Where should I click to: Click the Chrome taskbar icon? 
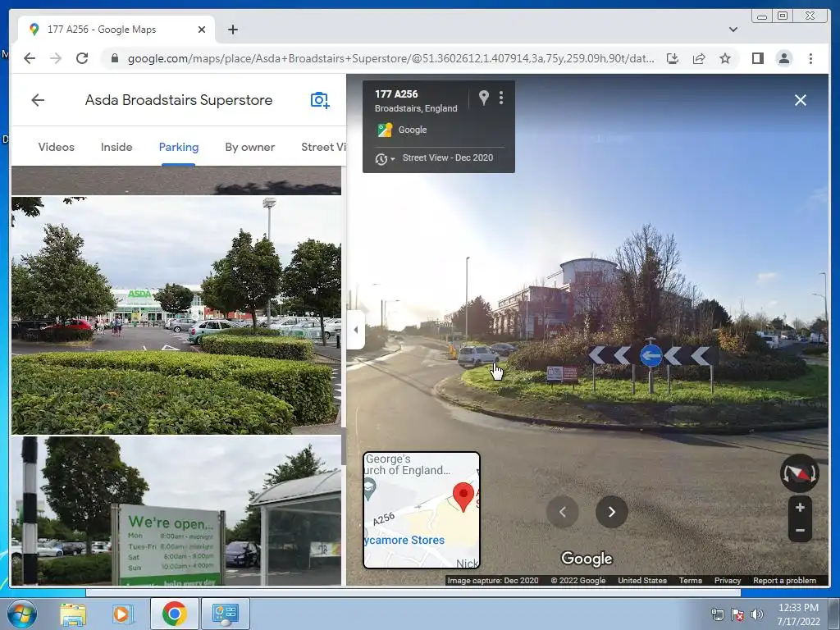coord(174,614)
